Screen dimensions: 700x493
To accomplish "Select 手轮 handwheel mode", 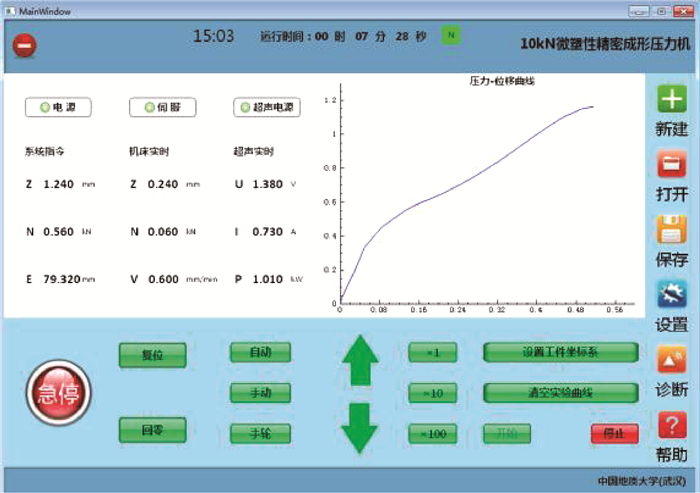I will 260,432.
